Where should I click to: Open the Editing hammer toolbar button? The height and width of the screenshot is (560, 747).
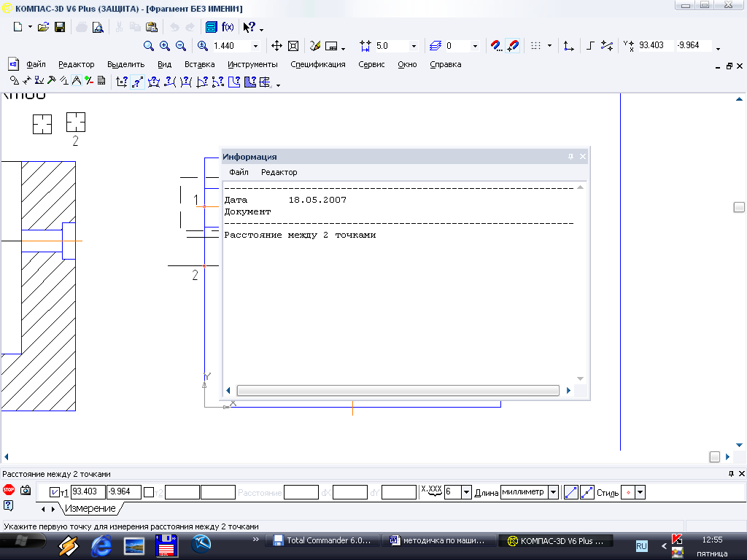coord(52,80)
